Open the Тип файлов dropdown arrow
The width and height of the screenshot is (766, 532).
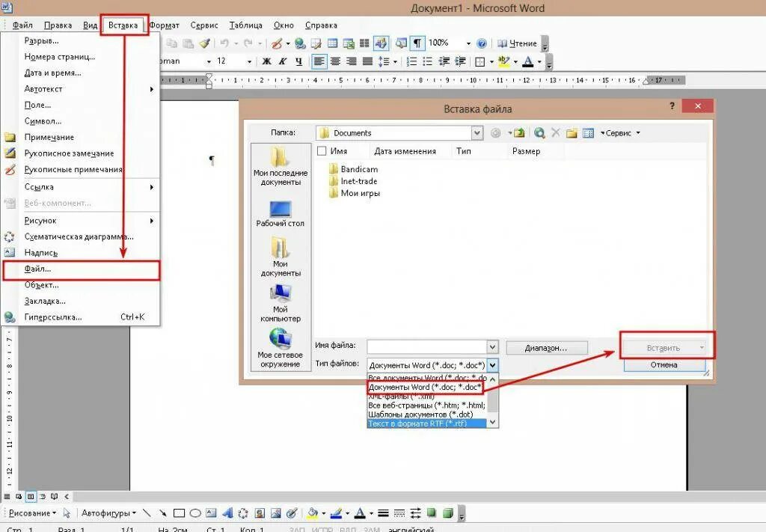point(492,365)
